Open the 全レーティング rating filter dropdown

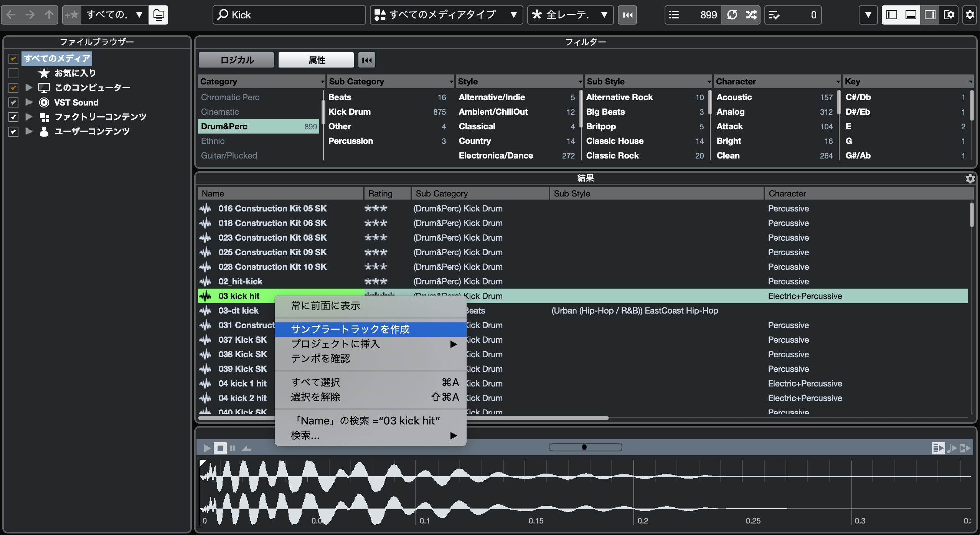[570, 15]
